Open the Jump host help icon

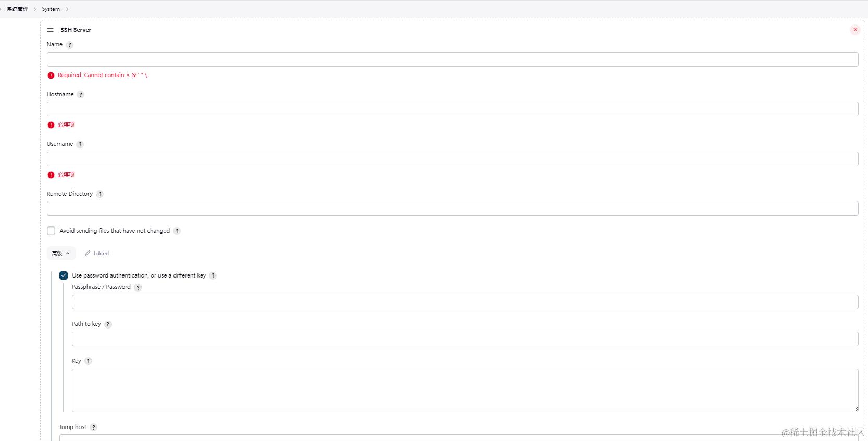pos(94,427)
